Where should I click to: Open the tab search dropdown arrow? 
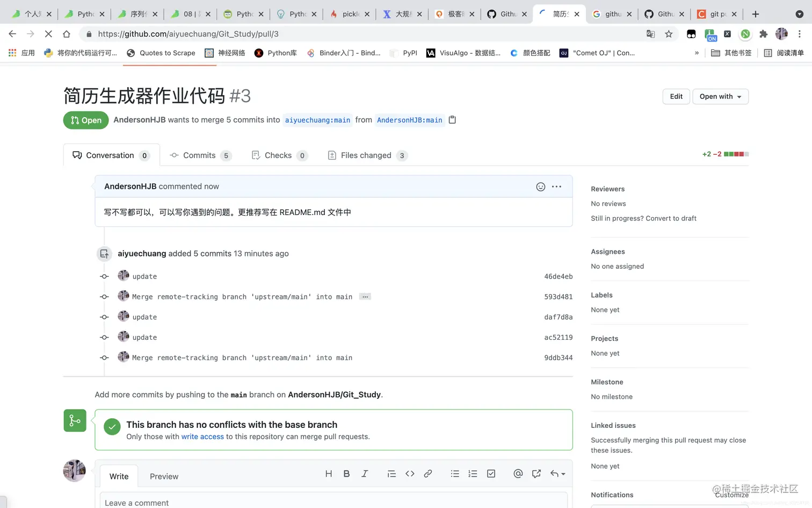(799, 14)
